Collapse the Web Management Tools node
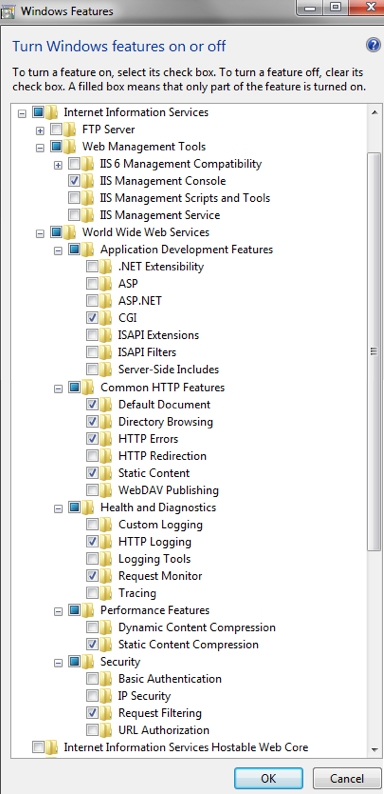Screen dimensions: 384x794 click(x=40, y=148)
